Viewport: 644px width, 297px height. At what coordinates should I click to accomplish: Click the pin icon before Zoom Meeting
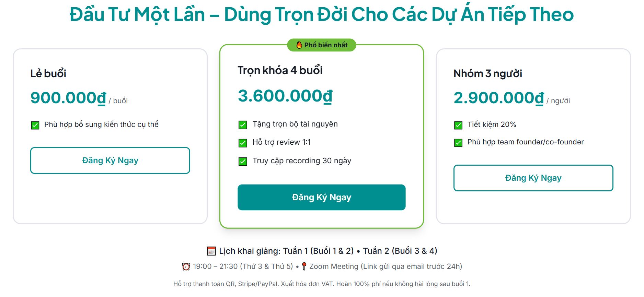tap(304, 266)
